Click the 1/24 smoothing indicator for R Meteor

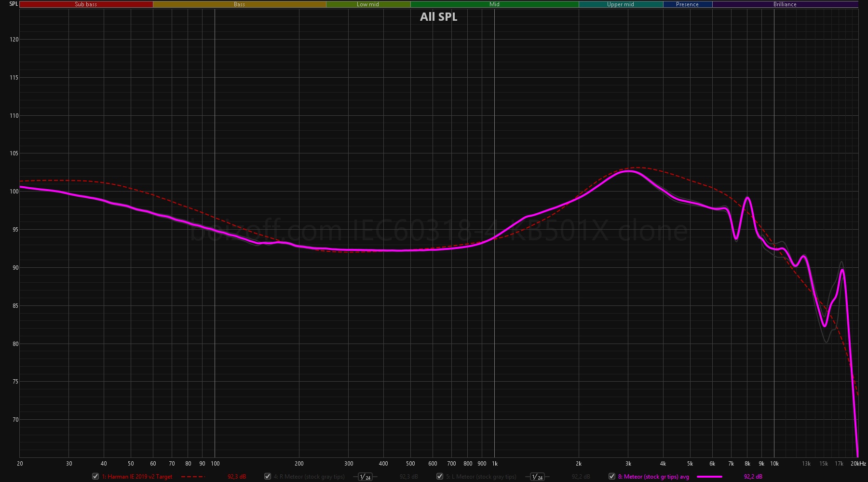point(365,477)
